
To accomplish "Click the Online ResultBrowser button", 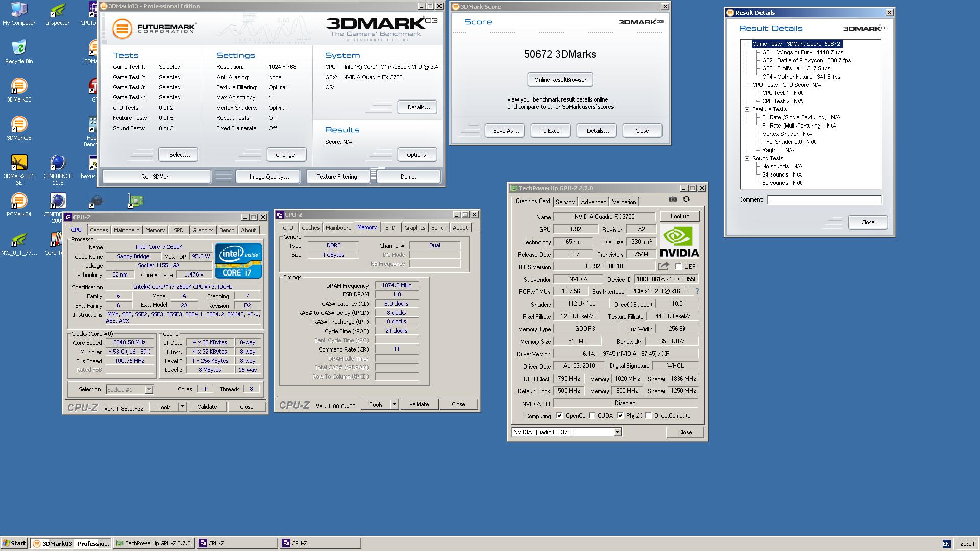I will [560, 80].
